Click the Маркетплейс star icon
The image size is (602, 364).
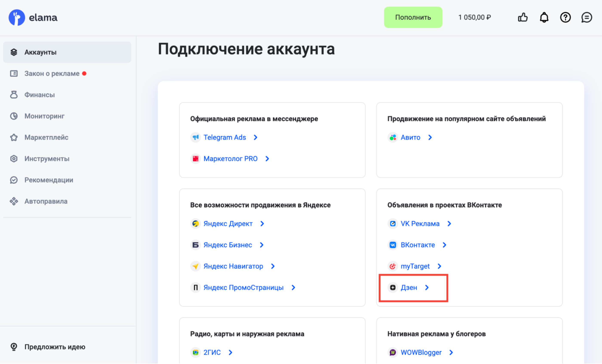point(14,137)
